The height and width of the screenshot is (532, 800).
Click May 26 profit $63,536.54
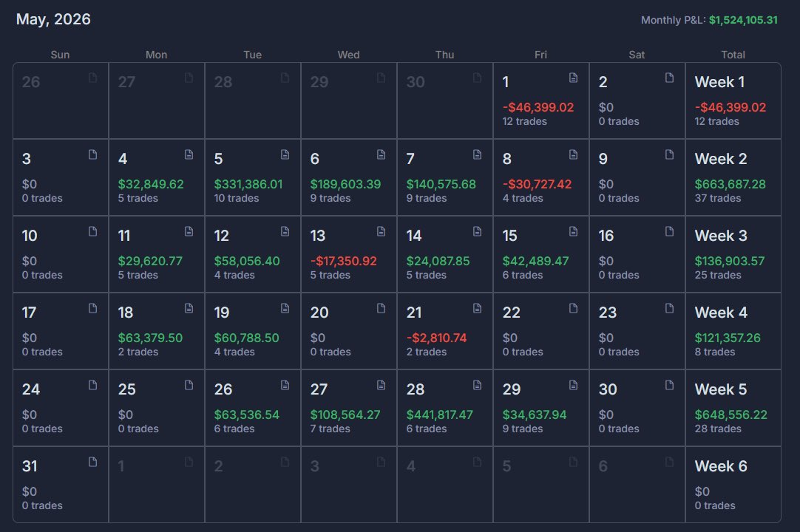tap(246, 415)
